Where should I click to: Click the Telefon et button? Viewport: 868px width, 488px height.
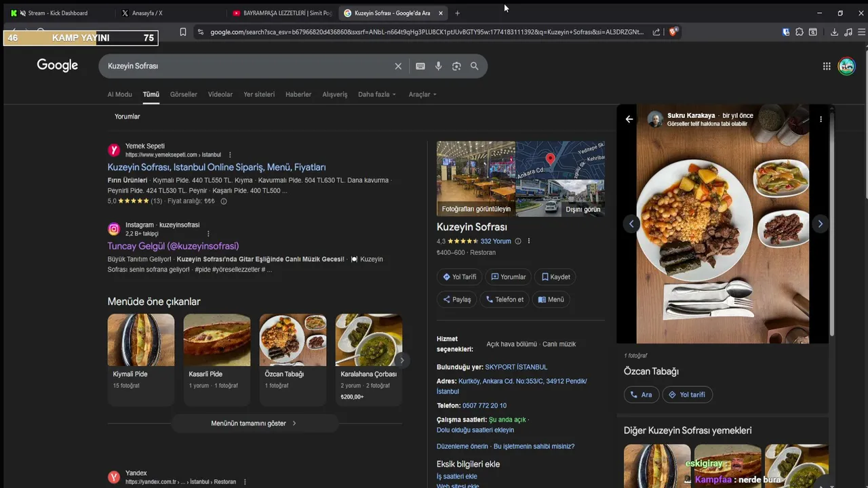(505, 300)
